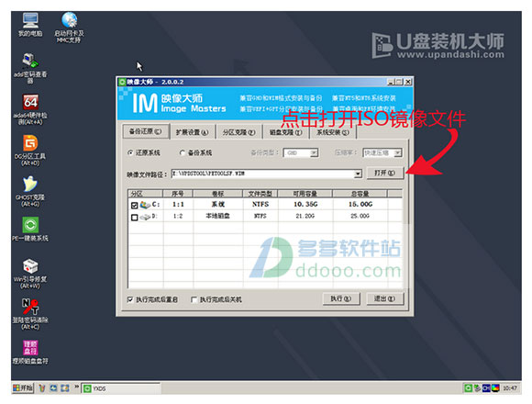The image size is (532, 404).
Task: Click the 可用容量 column header
Action: click(305, 194)
